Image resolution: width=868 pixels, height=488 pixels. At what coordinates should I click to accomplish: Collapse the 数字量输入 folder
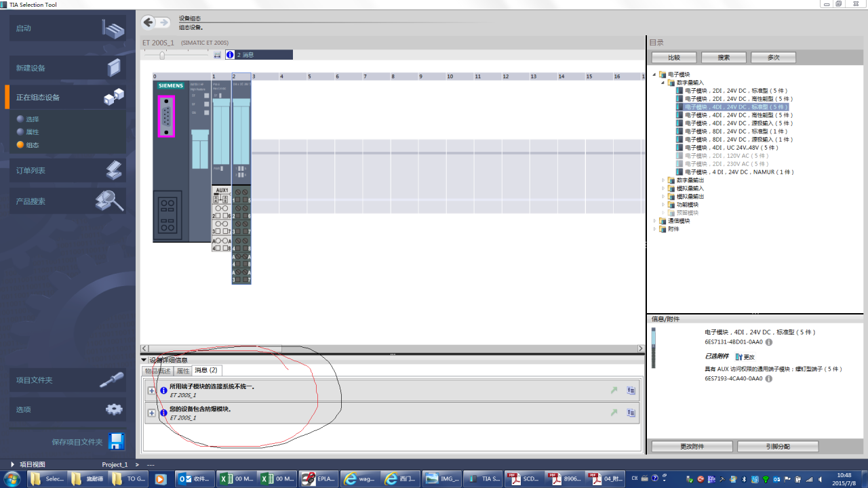click(663, 83)
